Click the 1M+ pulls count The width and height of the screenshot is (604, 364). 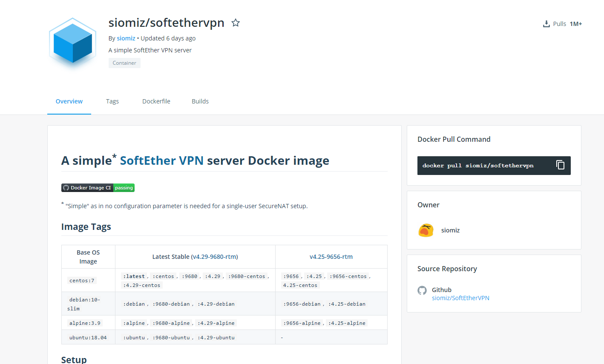(x=576, y=24)
